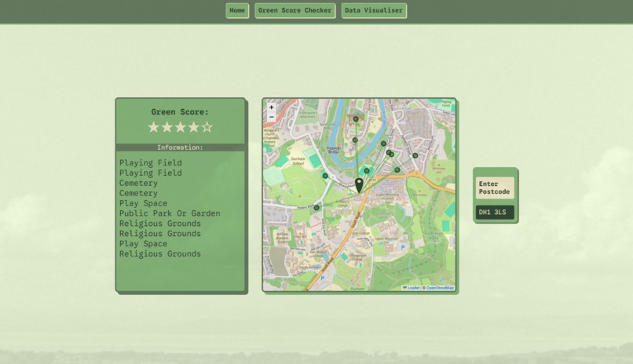Image resolution: width=633 pixels, height=364 pixels.
Task: Select the northernmost circle marker on the peninsula
Action: tap(356, 119)
